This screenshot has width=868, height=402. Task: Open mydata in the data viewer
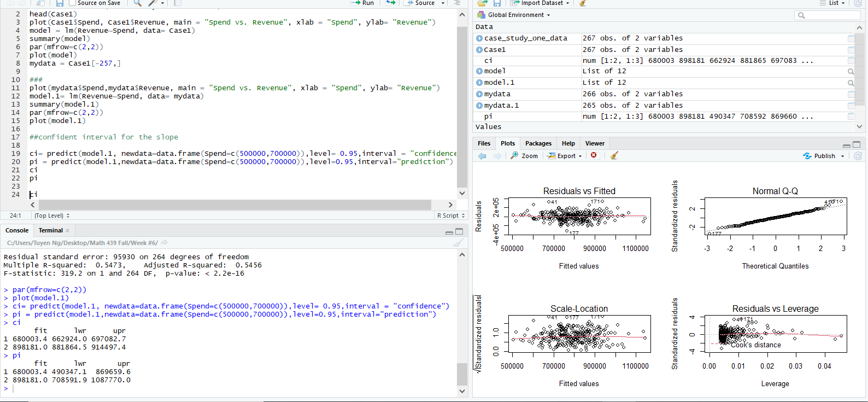pyautogui.click(x=851, y=94)
